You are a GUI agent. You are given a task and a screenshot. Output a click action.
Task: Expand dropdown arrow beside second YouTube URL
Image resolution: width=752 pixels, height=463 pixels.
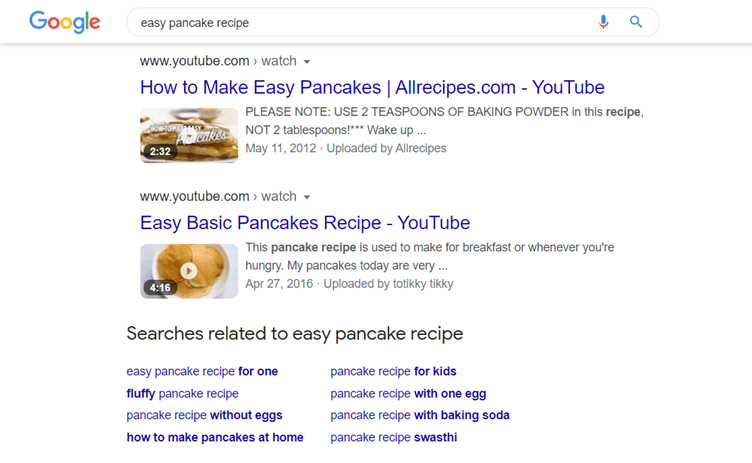(307, 197)
